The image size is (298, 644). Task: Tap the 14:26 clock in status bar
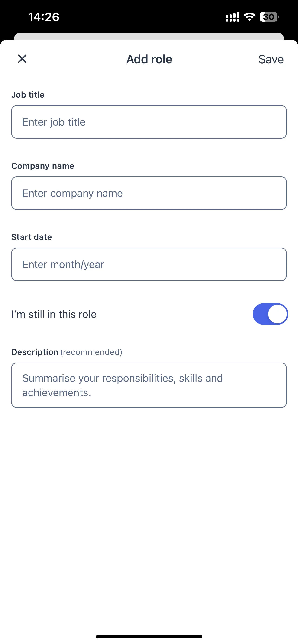click(44, 17)
